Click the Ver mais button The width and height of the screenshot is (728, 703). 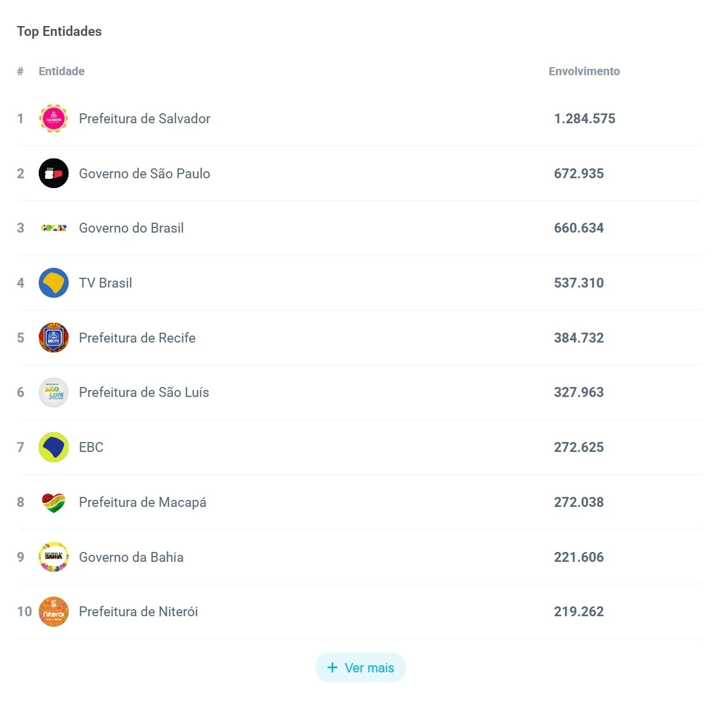pyautogui.click(x=360, y=667)
